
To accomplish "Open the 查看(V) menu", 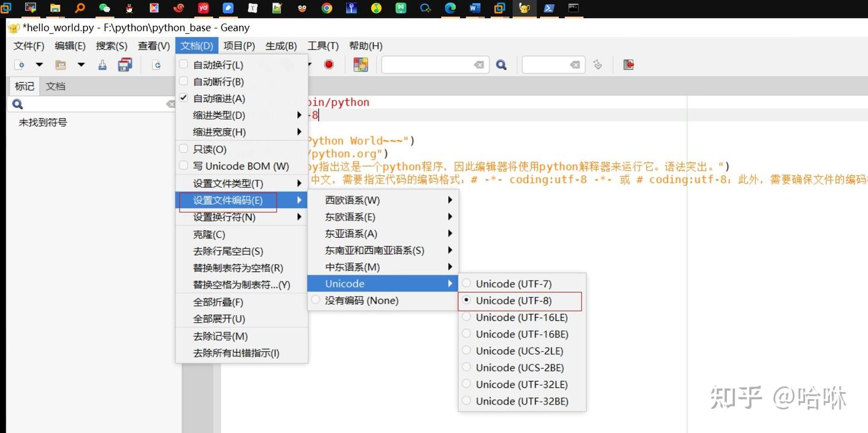I will pyautogui.click(x=154, y=46).
